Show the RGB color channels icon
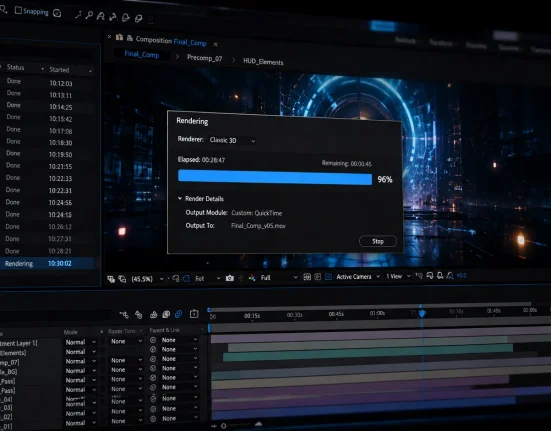 [x=252, y=278]
